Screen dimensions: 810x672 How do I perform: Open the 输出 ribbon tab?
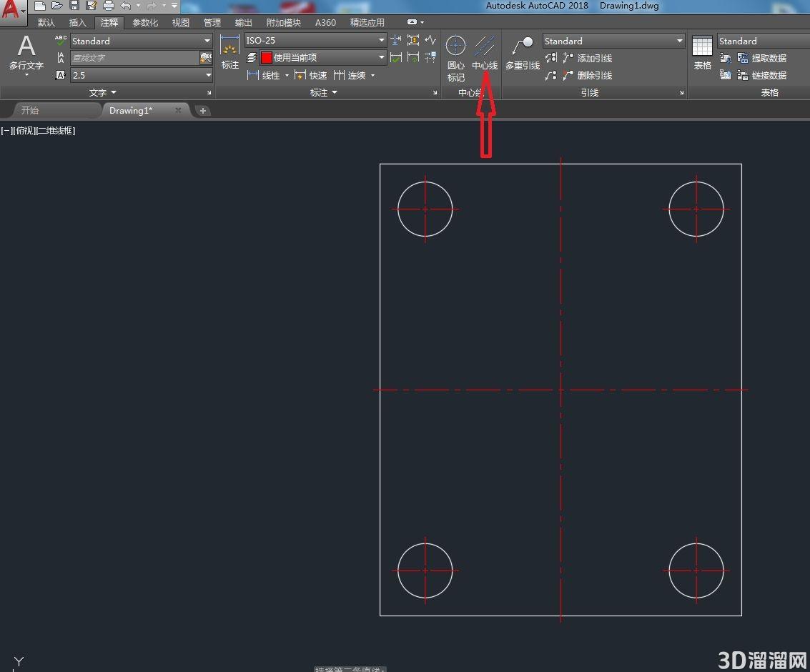click(x=243, y=22)
